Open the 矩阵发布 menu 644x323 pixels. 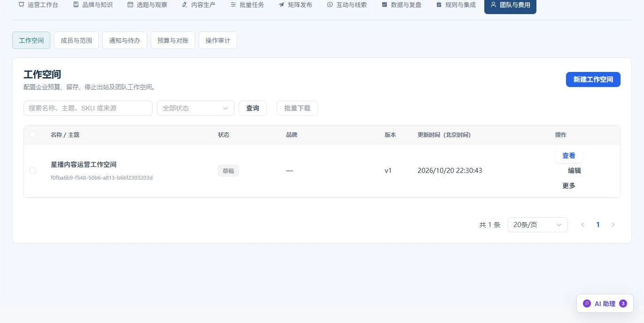pos(295,5)
